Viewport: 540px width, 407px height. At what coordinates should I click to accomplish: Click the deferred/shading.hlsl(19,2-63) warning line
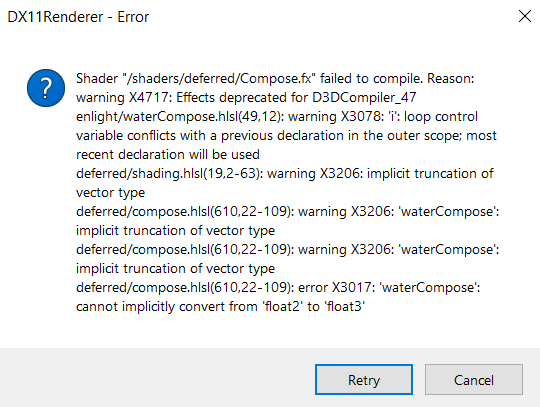point(284,173)
